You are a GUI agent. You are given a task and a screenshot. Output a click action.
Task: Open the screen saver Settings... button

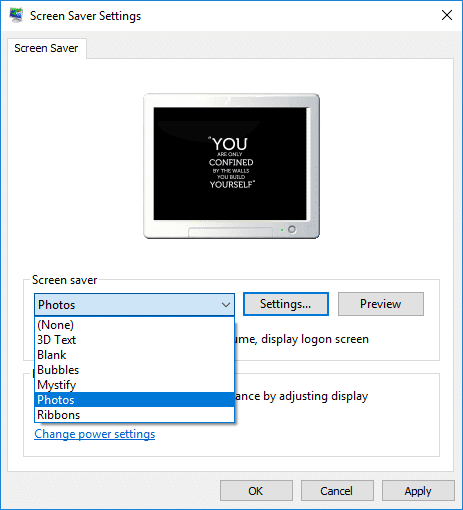pos(286,304)
